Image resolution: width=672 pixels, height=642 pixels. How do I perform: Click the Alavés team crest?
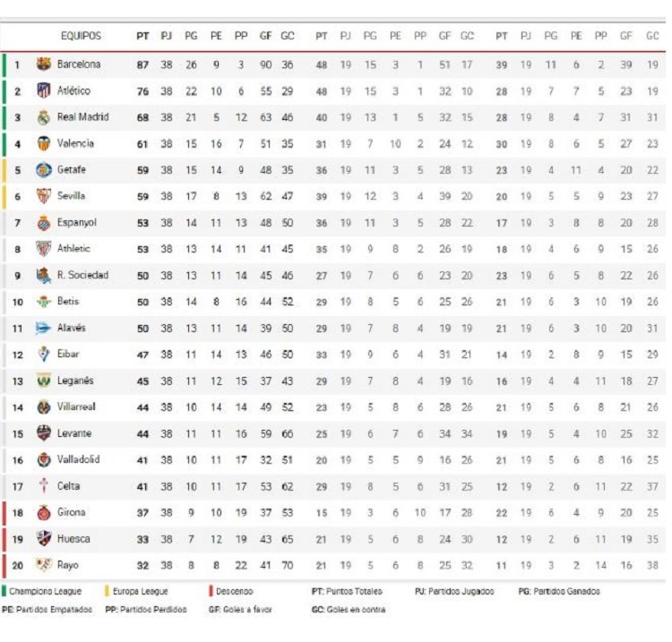click(43, 329)
